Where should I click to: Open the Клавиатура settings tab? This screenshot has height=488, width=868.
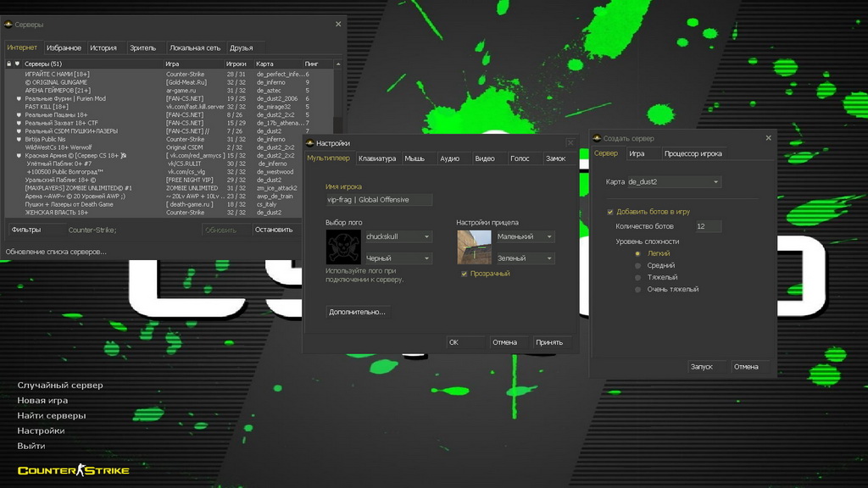[377, 158]
